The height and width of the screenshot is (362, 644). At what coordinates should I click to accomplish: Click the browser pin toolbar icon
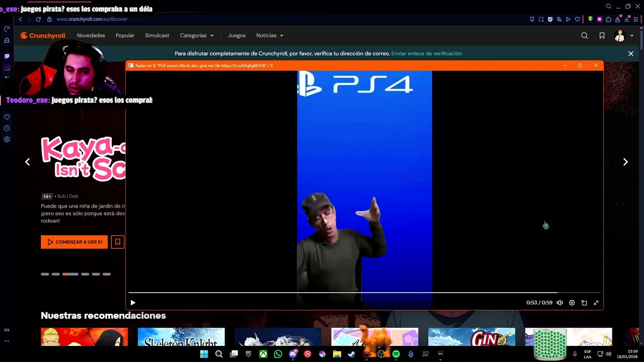pos(532,19)
